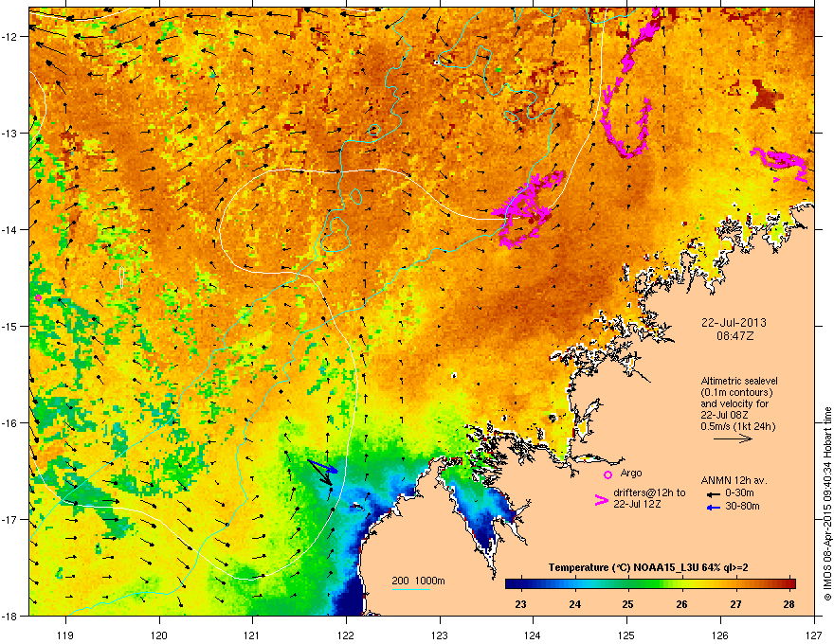
Task: Click the colorbar tick label 27
Action: (x=735, y=604)
